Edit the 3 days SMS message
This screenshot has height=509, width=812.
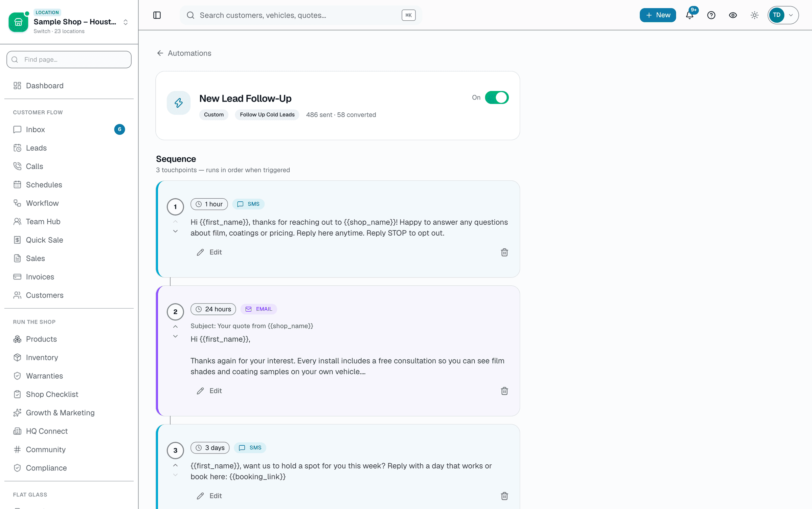click(209, 496)
